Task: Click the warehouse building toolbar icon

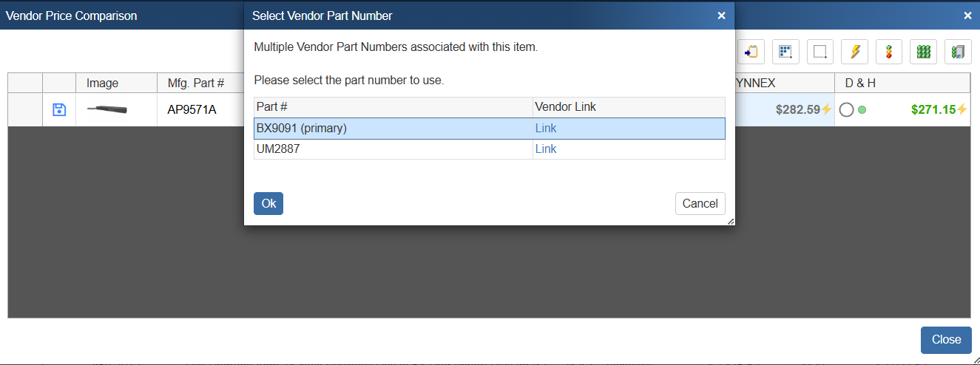Action: (x=958, y=52)
